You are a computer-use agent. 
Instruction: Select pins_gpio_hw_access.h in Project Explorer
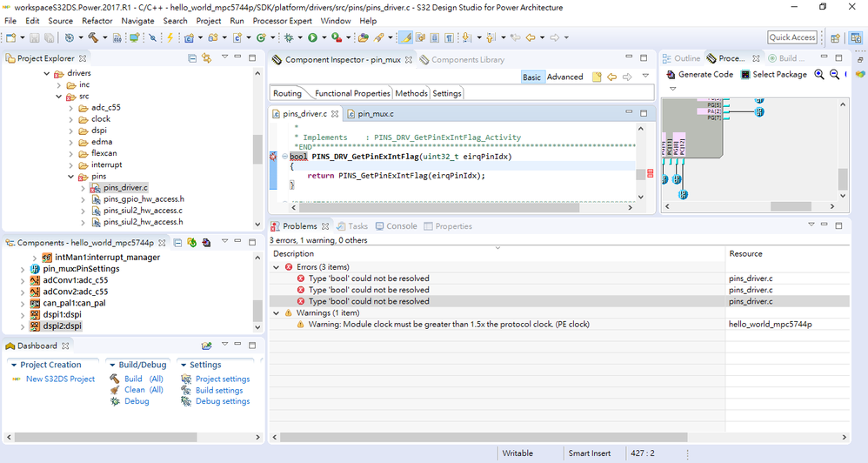144,198
